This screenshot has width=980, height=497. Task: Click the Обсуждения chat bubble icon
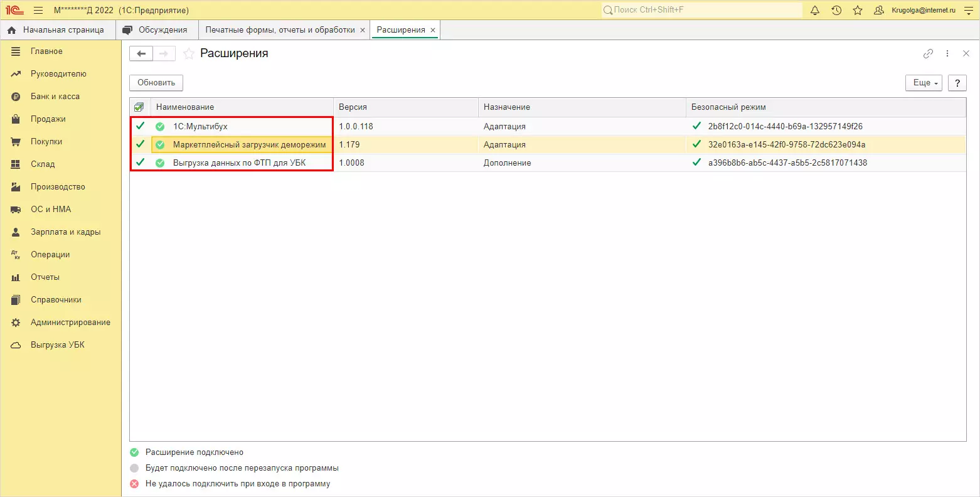[x=128, y=30]
